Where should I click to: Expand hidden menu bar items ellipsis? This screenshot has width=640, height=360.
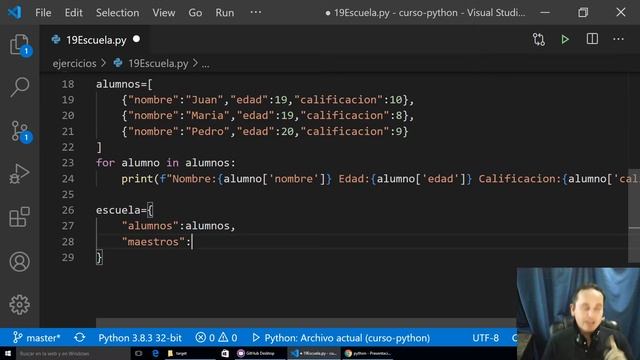tap(256, 12)
